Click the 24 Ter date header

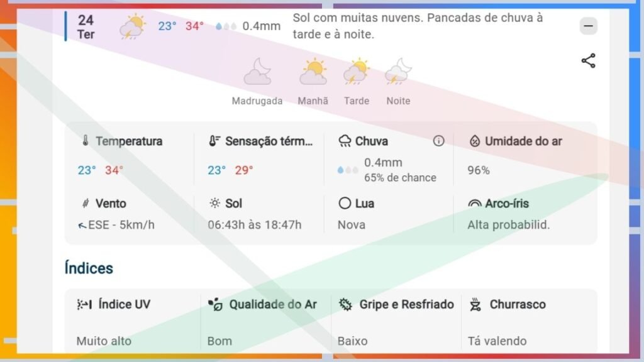click(86, 26)
